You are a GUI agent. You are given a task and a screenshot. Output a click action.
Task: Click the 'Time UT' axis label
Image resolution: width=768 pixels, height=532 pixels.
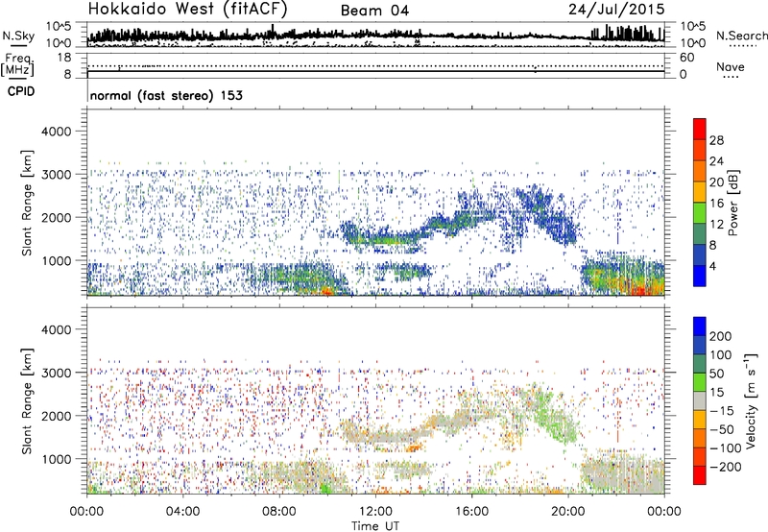[x=375, y=525]
